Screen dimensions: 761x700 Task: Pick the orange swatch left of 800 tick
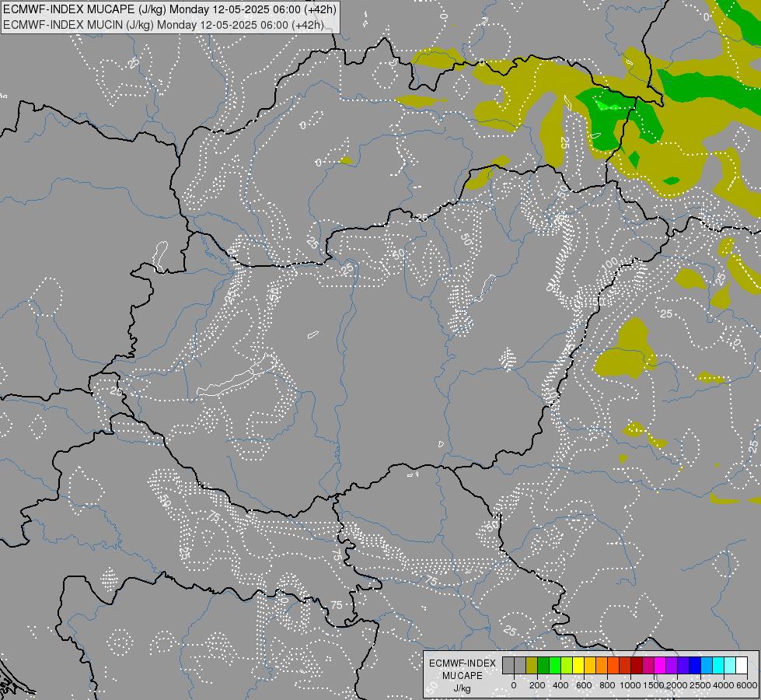602,666
